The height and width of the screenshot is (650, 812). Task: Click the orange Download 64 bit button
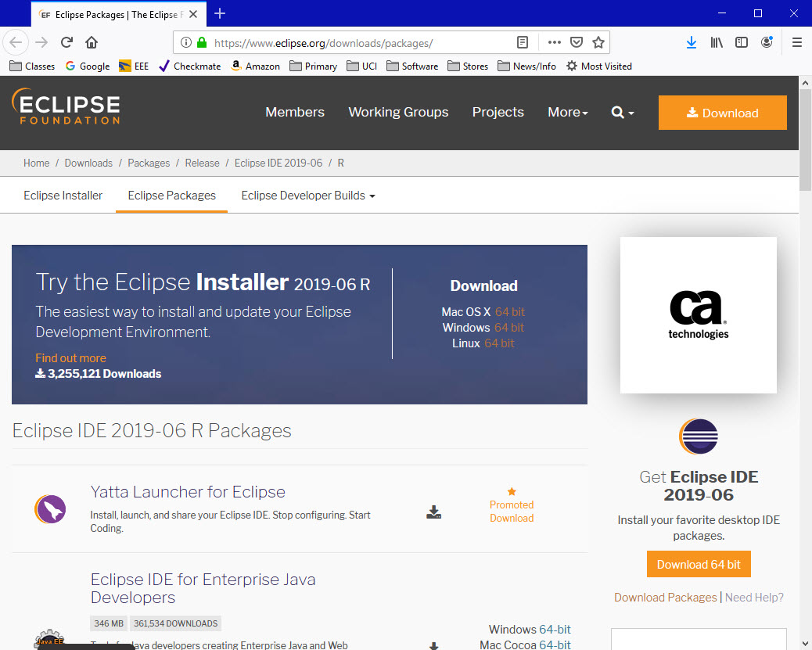tap(698, 564)
